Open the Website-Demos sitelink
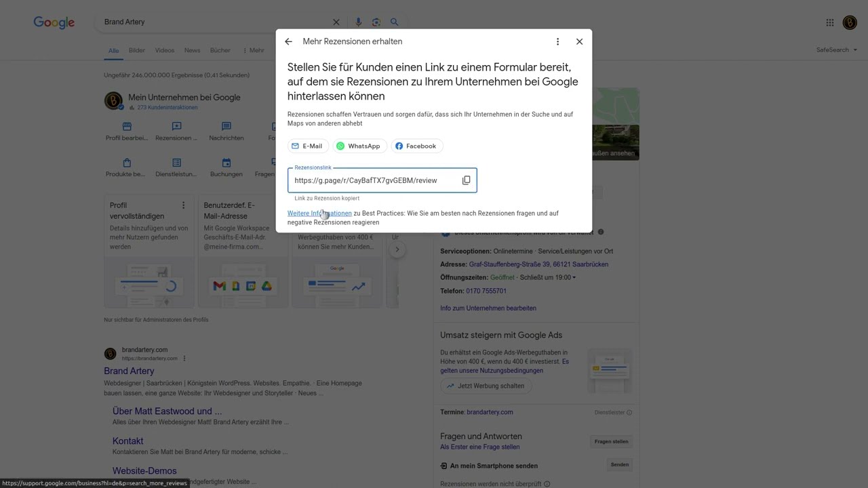The image size is (868, 488). coord(144,470)
